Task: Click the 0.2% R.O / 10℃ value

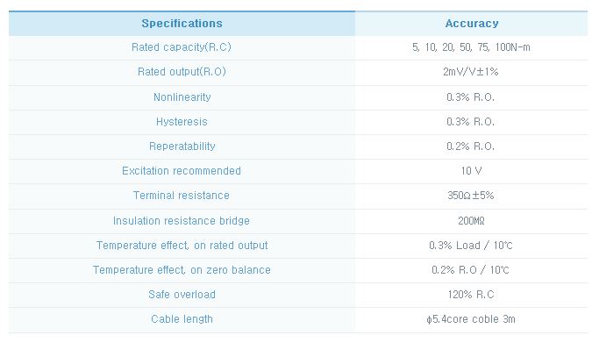Action: pos(470,270)
